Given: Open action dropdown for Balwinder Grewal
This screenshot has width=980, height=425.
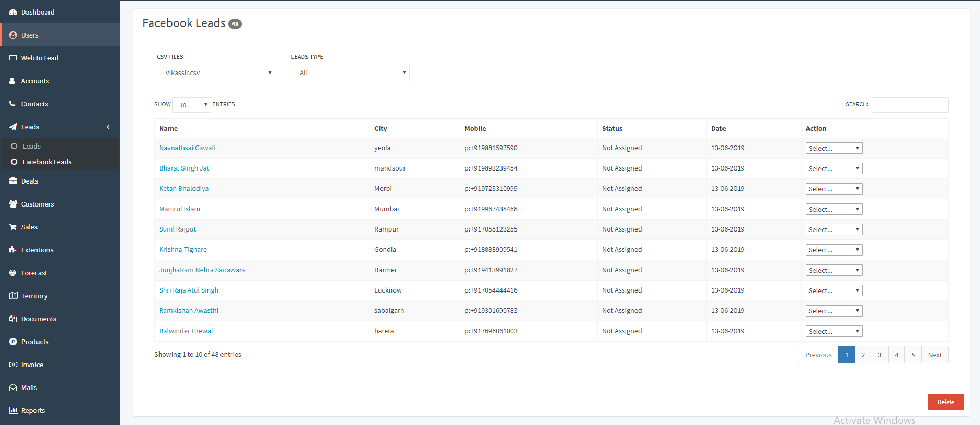Looking at the screenshot, I should click(x=834, y=331).
